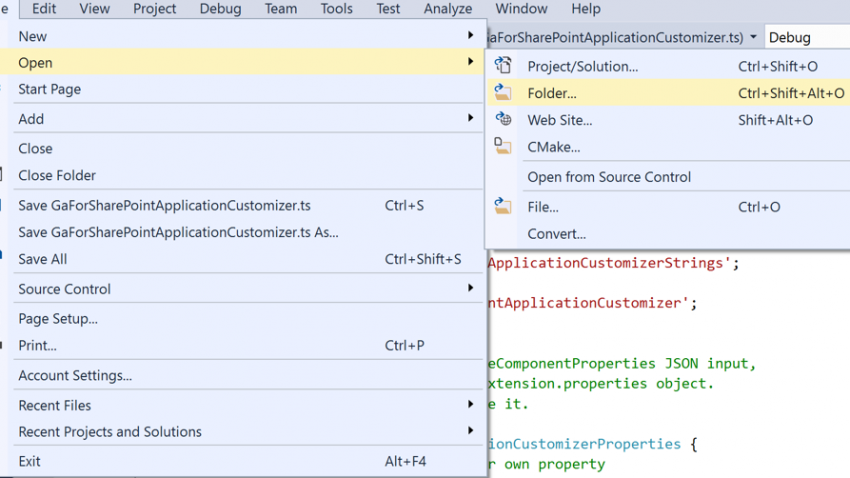Viewport: 850px width, 478px height.
Task: Click the xtension.properties object comment line
Action: [x=600, y=384]
